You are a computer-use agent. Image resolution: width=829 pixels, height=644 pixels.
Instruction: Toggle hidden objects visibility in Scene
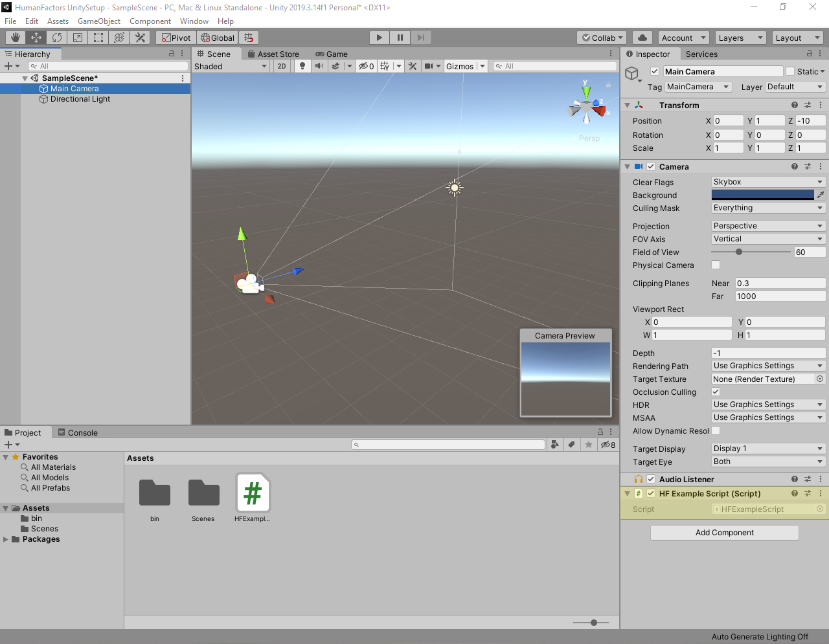pyautogui.click(x=366, y=66)
